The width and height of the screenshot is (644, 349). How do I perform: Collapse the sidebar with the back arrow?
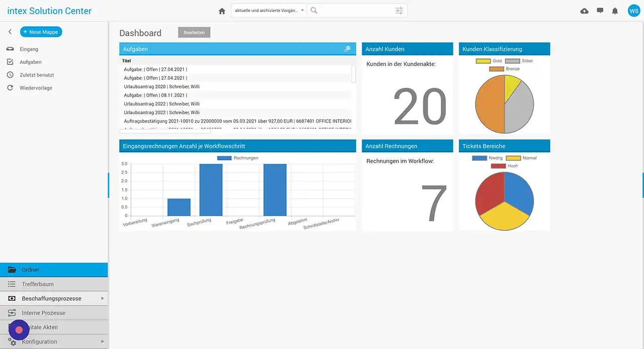(x=10, y=32)
